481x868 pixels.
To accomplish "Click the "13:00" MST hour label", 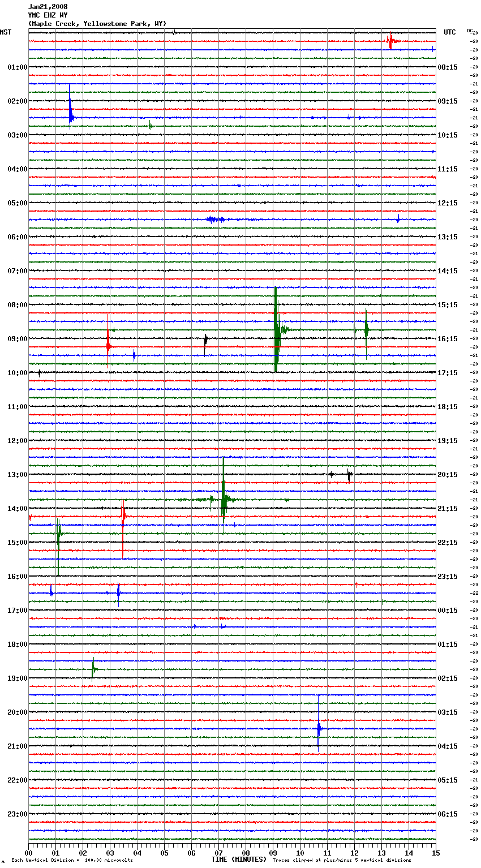I will [18, 475].
